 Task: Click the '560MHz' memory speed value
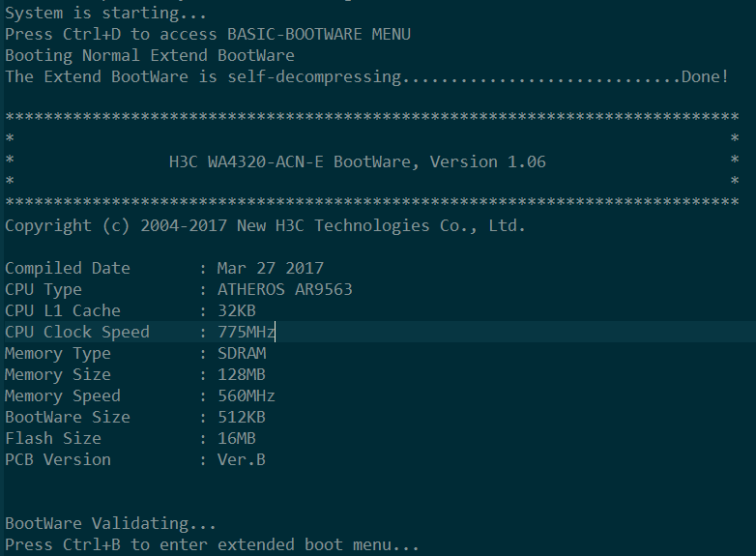pos(247,395)
